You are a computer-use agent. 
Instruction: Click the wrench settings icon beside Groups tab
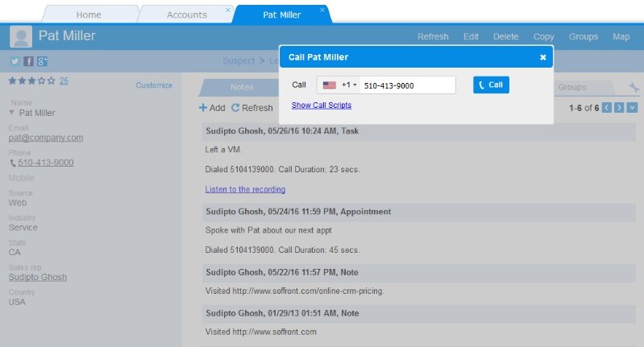click(634, 88)
